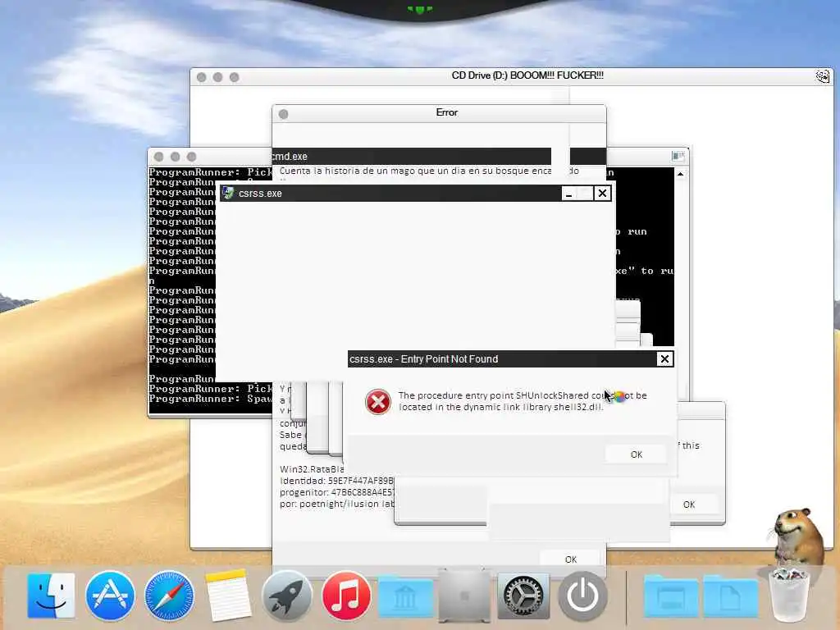Image resolution: width=840 pixels, height=630 pixels.
Task: Open Finder from the dock
Action: (x=52, y=596)
